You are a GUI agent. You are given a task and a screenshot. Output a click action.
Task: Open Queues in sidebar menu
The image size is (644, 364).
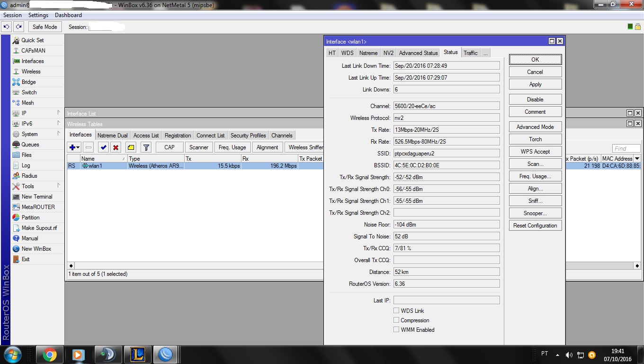click(30, 145)
